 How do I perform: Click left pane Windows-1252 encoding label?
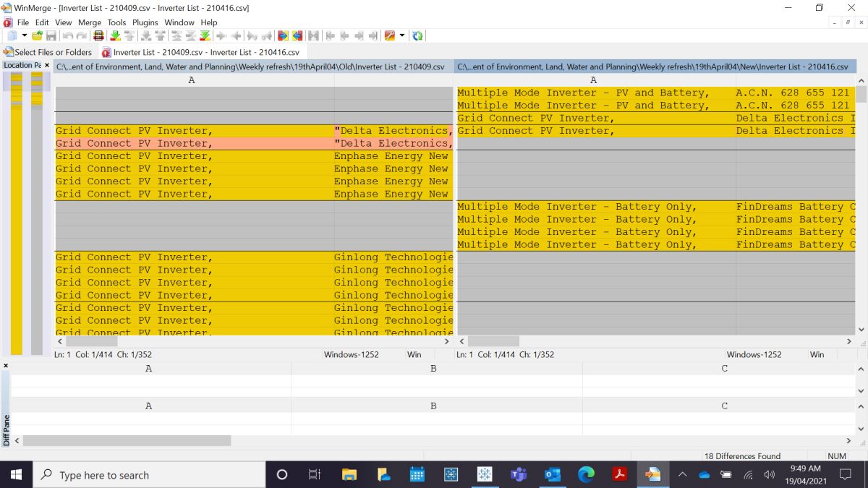[352, 354]
